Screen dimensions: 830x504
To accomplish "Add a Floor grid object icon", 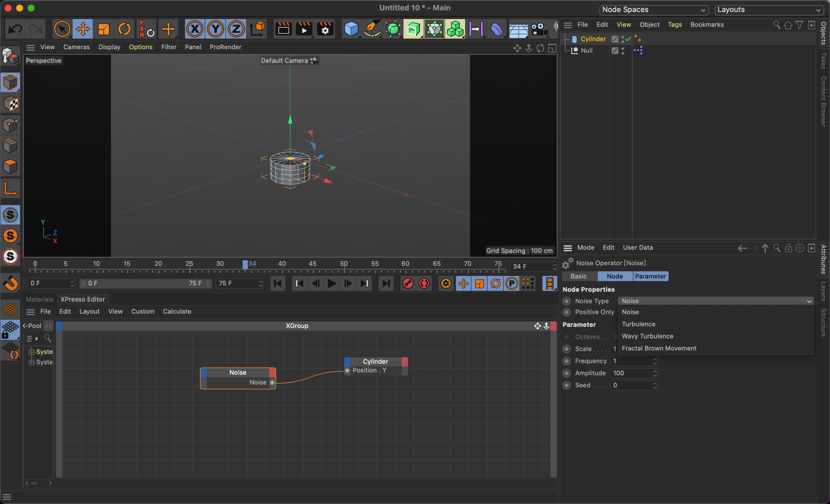I will coord(518,29).
